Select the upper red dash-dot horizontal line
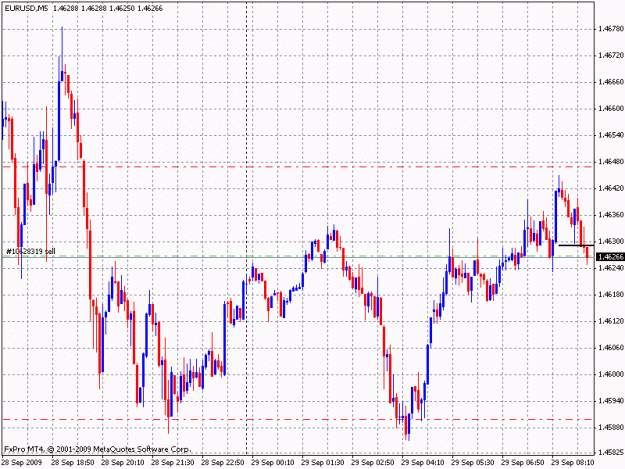The height and width of the screenshot is (469, 625). (x=298, y=167)
